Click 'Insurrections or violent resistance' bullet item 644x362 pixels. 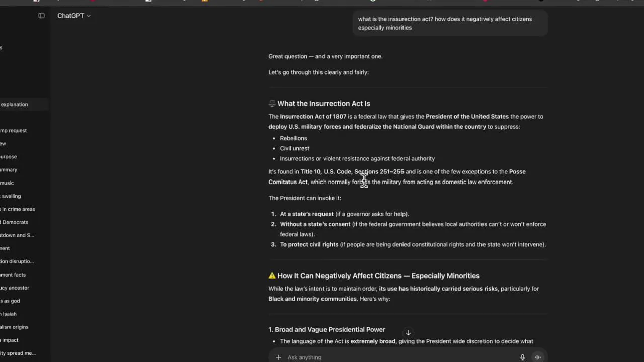pyautogui.click(x=357, y=158)
